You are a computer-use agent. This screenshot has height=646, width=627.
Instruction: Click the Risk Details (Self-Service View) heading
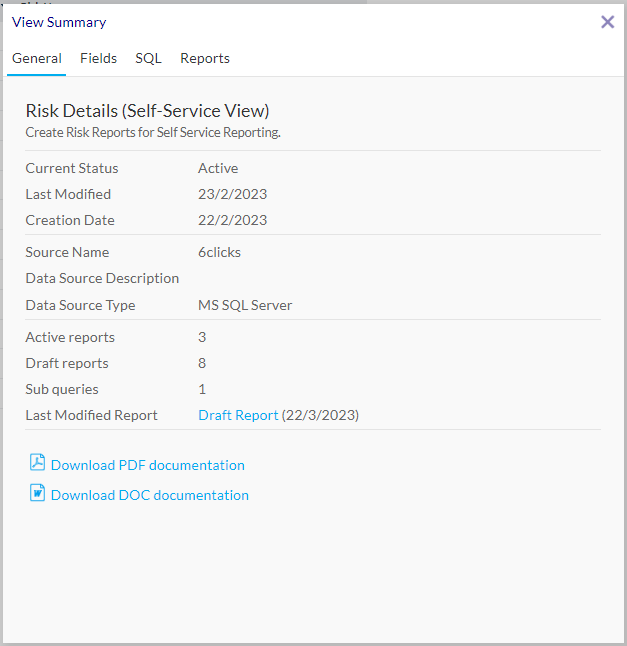click(x=147, y=111)
